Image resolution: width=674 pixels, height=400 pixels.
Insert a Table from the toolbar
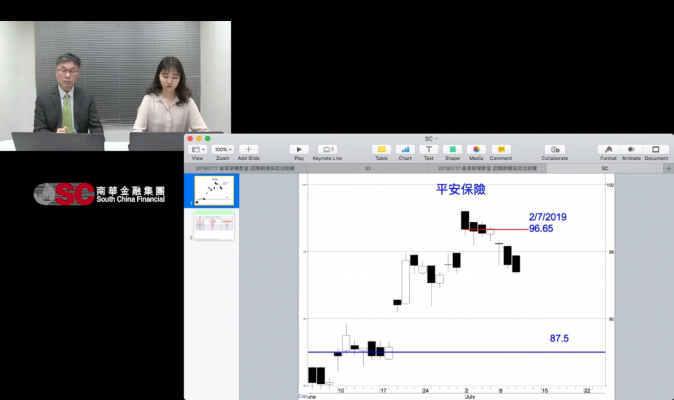(x=381, y=149)
